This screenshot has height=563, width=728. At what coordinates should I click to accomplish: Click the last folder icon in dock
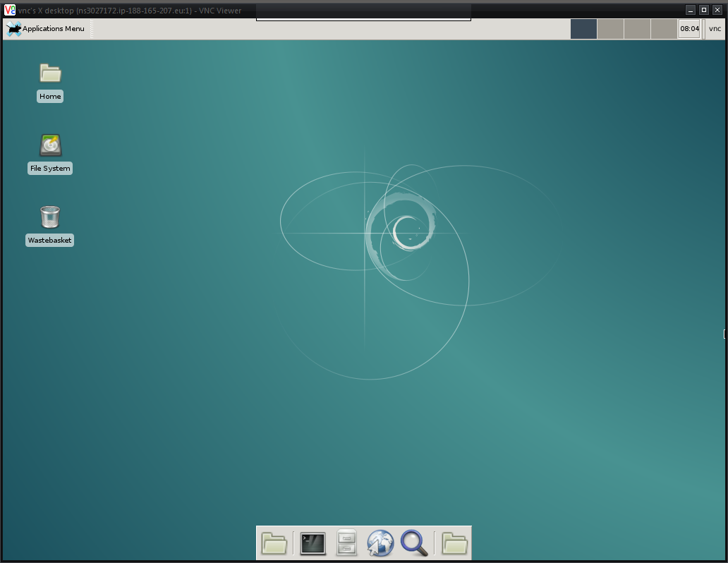point(454,543)
